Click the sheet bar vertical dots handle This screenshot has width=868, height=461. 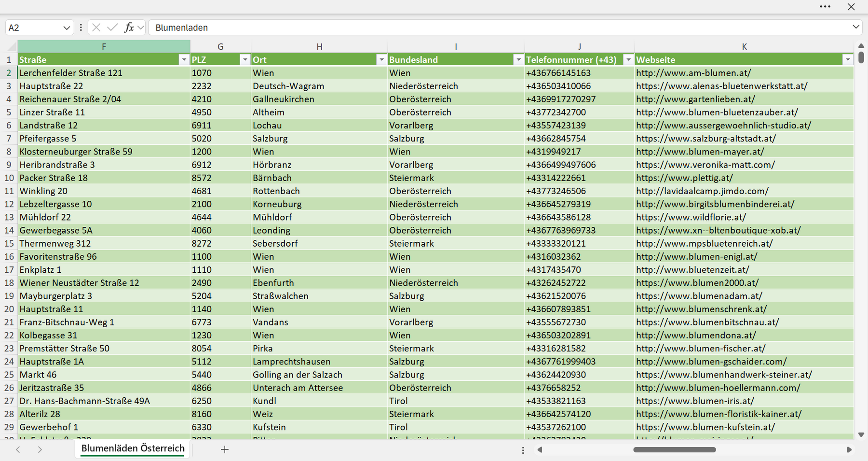pyautogui.click(x=523, y=450)
